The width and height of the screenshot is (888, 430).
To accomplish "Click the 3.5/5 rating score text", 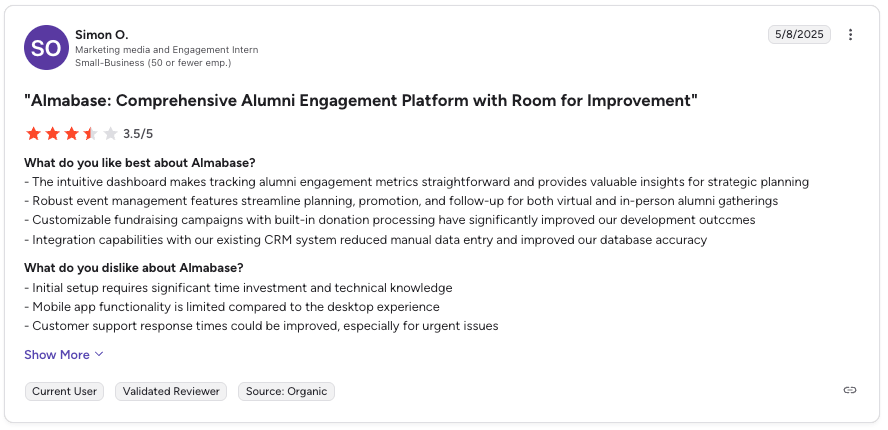I will point(138,134).
